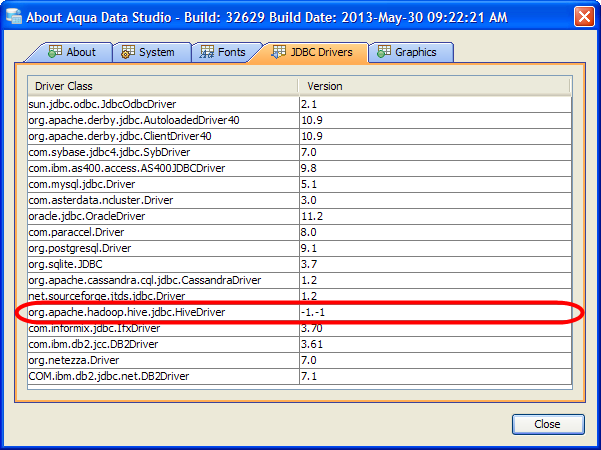Click com.ibm.db2.jcc.DB2Driver entry
Screen dimensions: 601x450
point(163,344)
